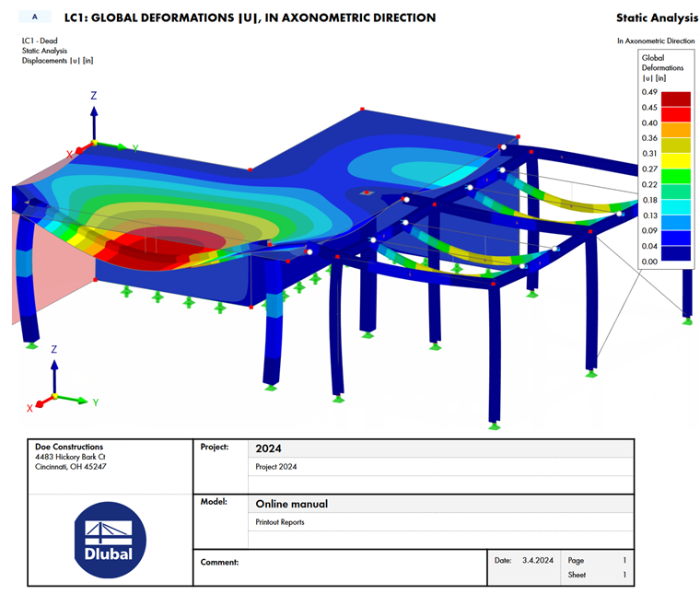Click the 'Doe Constructions' company name
Screen dimensions: 700x594
[x=69, y=447]
